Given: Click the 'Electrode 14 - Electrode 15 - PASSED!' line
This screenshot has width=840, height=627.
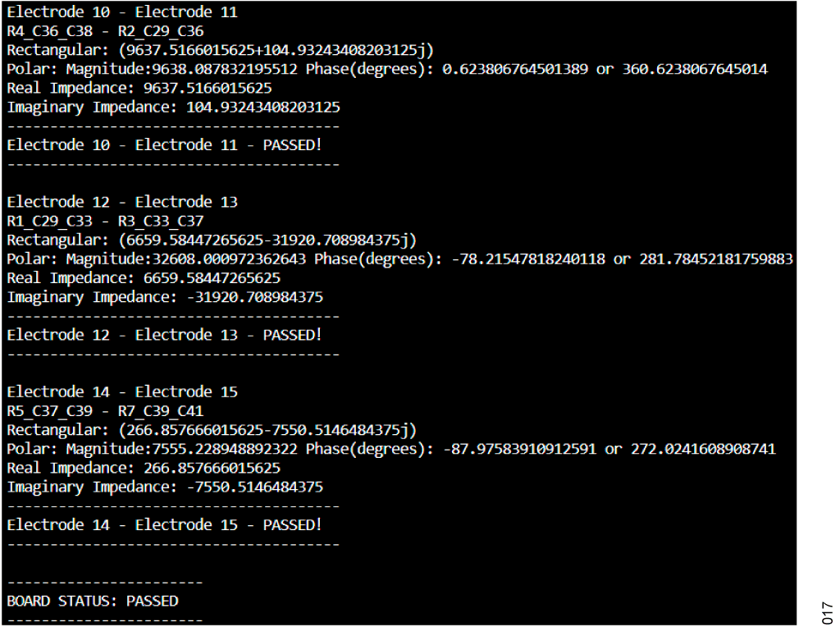Looking at the screenshot, I should [x=164, y=524].
